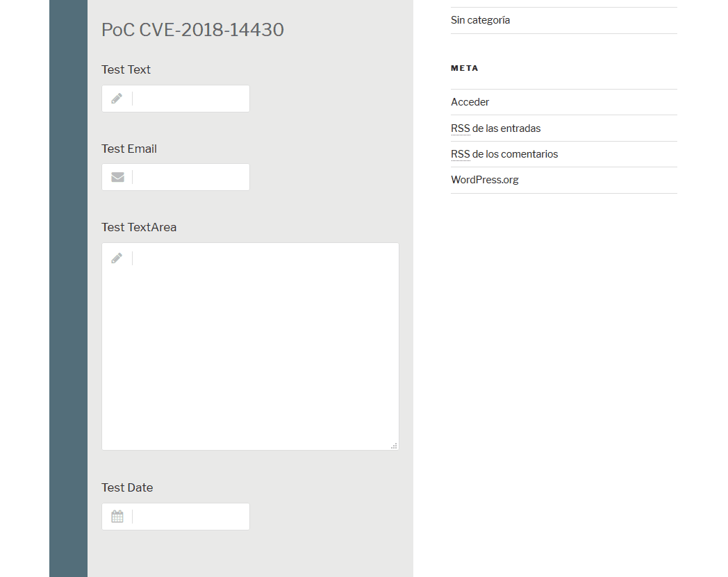Screen dimensions: 728x577
Task: Click inside the large Test TextArea box
Action: pos(250,346)
